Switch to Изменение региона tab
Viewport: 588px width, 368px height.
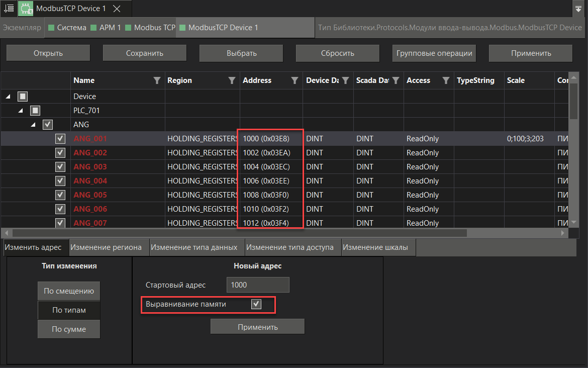pos(106,247)
